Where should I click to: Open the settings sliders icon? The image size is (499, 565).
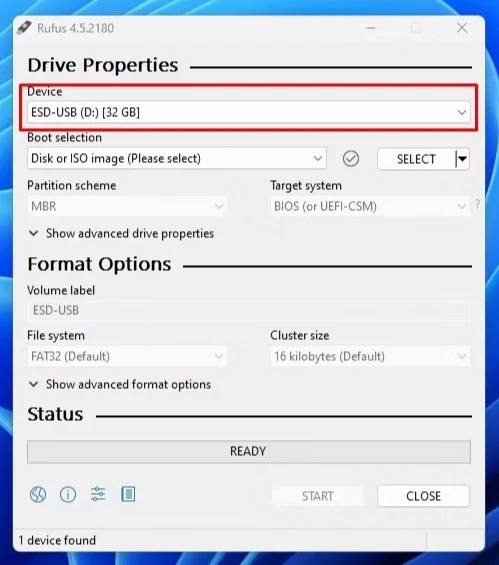click(x=98, y=494)
